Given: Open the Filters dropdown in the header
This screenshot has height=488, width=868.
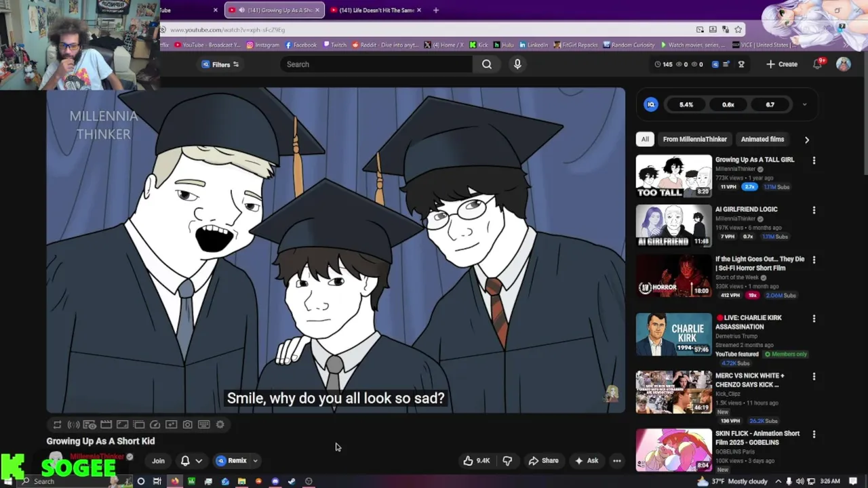Looking at the screenshot, I should tap(220, 64).
